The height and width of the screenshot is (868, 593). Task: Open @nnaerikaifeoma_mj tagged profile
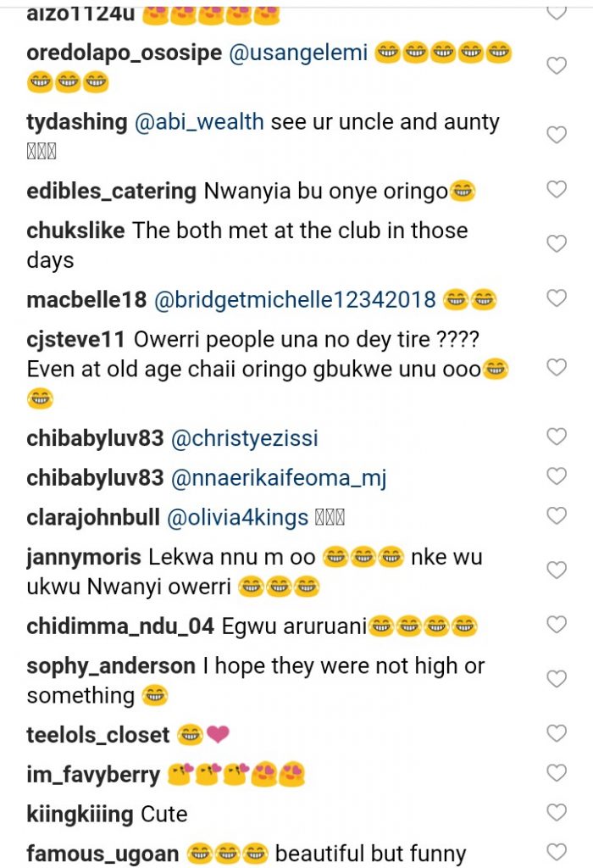tap(279, 478)
